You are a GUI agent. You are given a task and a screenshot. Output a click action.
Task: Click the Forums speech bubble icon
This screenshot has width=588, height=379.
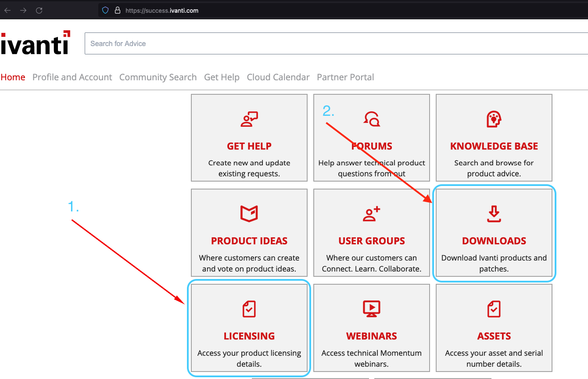point(372,118)
